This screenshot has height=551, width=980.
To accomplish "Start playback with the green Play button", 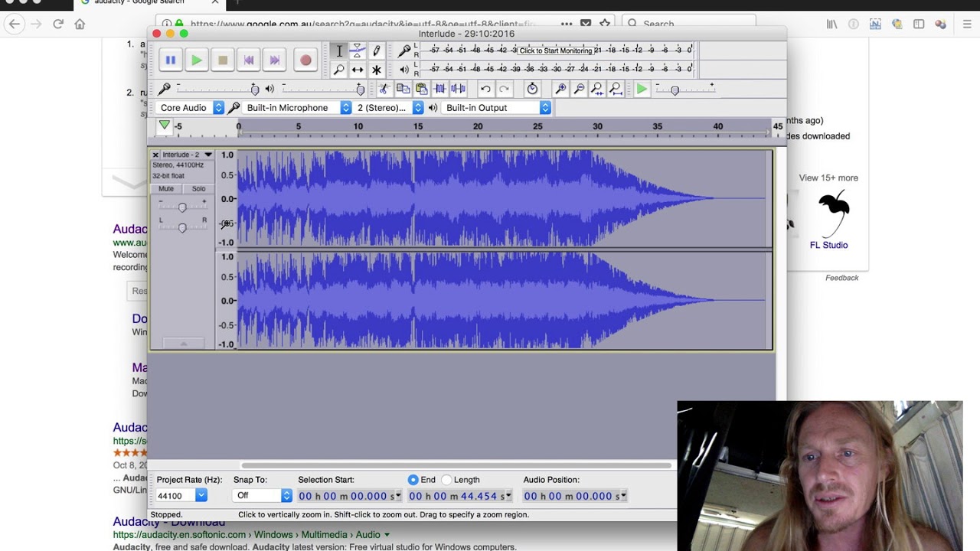I will [197, 60].
